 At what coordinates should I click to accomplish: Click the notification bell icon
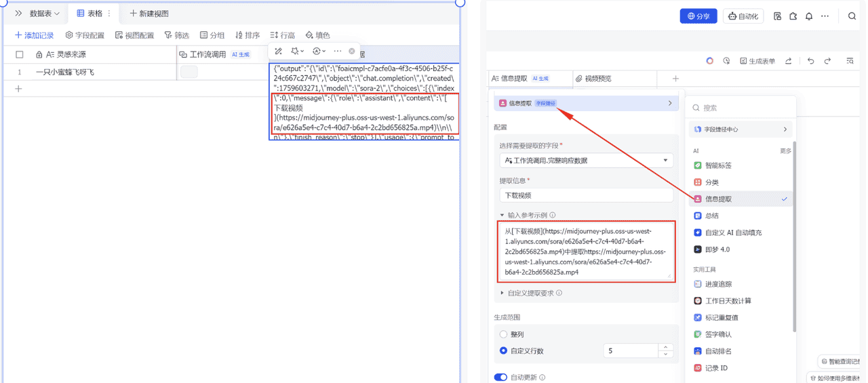[808, 16]
